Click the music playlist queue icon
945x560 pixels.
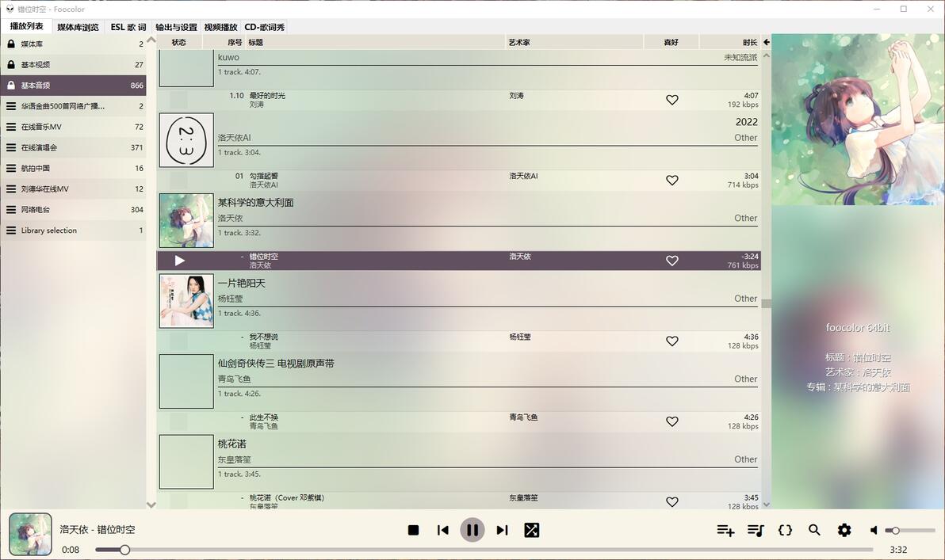coord(756,530)
